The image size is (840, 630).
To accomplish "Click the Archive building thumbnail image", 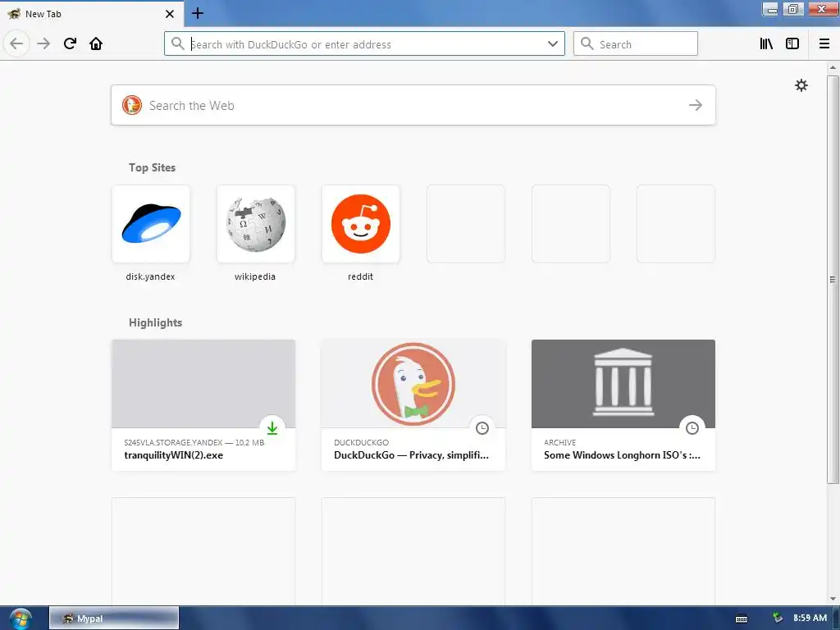I will pyautogui.click(x=623, y=382).
